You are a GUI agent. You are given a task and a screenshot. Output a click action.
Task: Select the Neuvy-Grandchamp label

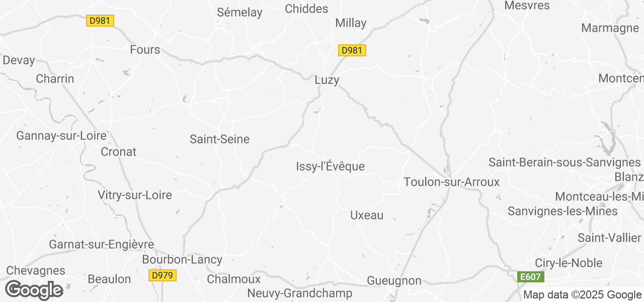300,293
